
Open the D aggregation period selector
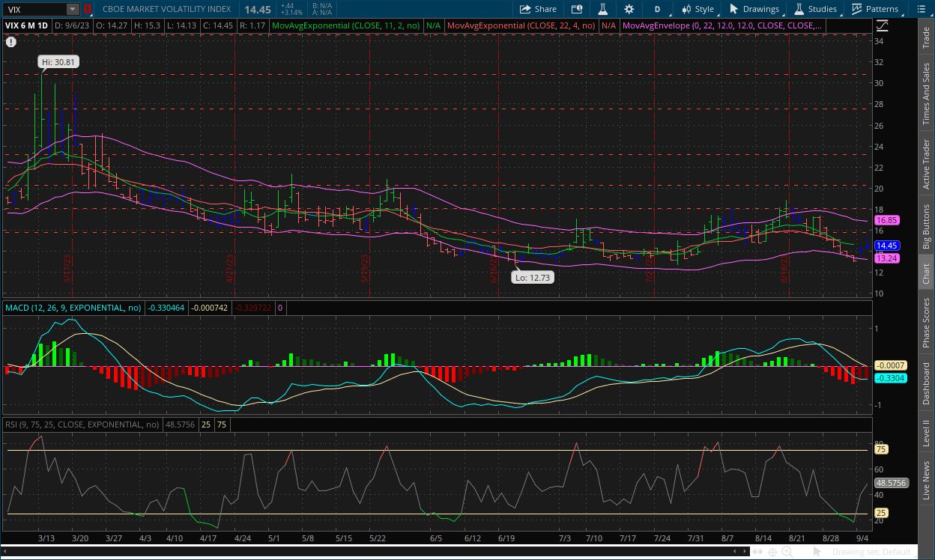pyautogui.click(x=657, y=9)
